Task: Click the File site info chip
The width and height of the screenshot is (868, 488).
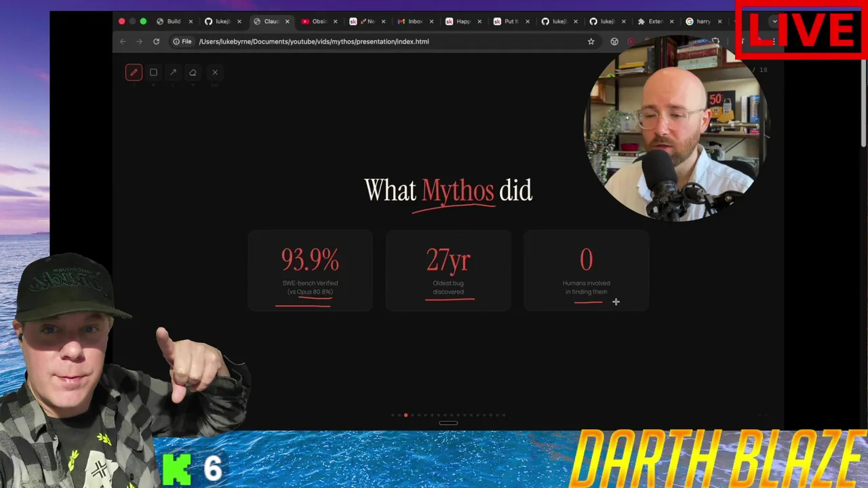Action: click(x=182, y=41)
